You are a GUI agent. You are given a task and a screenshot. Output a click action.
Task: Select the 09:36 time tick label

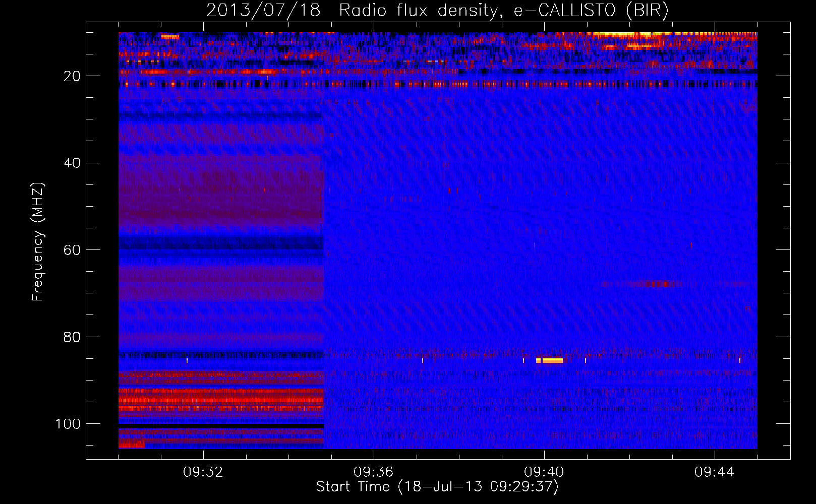374,472
